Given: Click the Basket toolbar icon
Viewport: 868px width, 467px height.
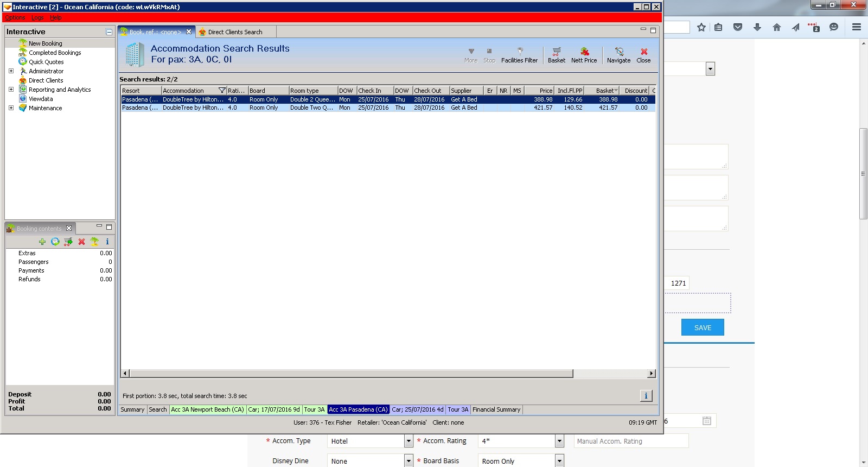Looking at the screenshot, I should (x=556, y=55).
